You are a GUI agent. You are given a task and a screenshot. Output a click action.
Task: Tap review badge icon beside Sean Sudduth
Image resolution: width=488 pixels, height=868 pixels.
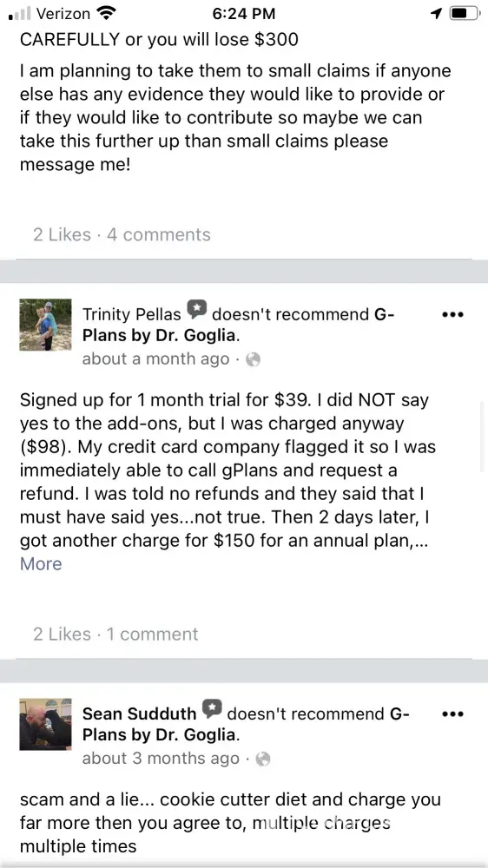(x=212, y=709)
